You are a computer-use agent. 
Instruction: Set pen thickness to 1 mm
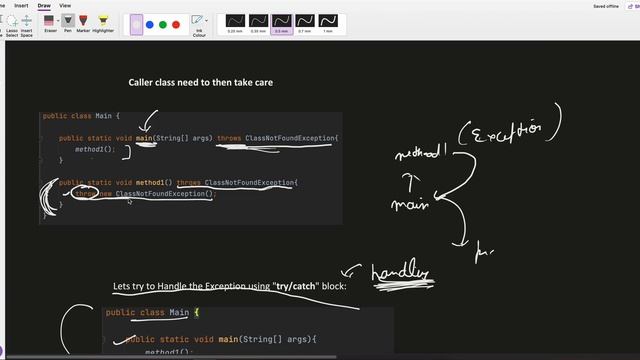[x=328, y=24]
